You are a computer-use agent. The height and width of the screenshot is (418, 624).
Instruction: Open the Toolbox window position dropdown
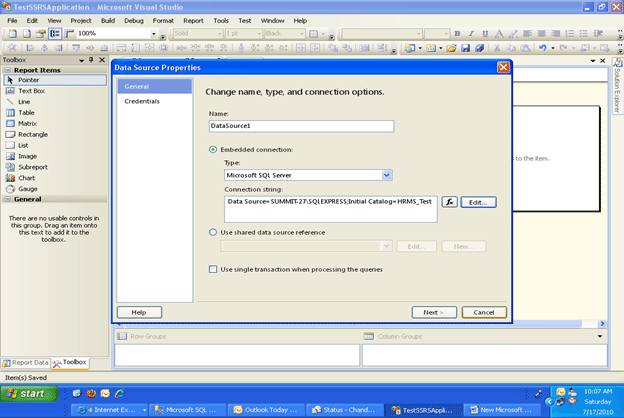[x=81, y=60]
